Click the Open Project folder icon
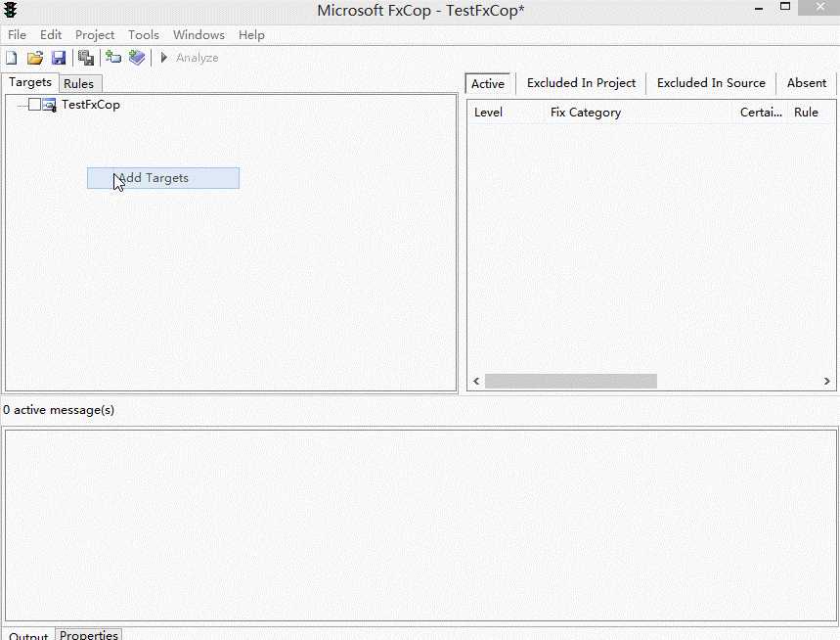The height and width of the screenshot is (640, 840). [x=35, y=58]
